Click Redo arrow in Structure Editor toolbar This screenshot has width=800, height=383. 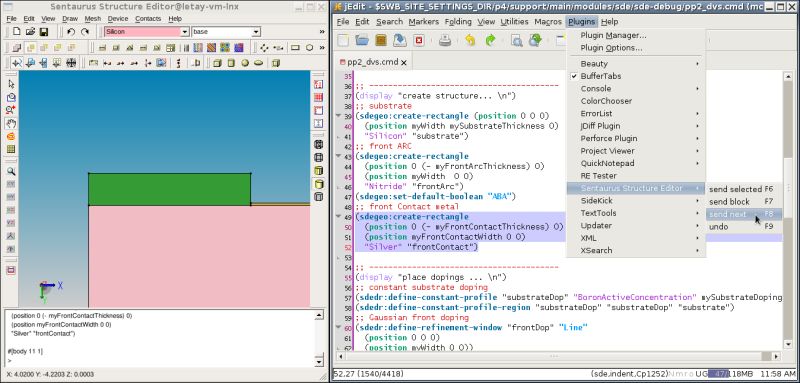[x=85, y=32]
